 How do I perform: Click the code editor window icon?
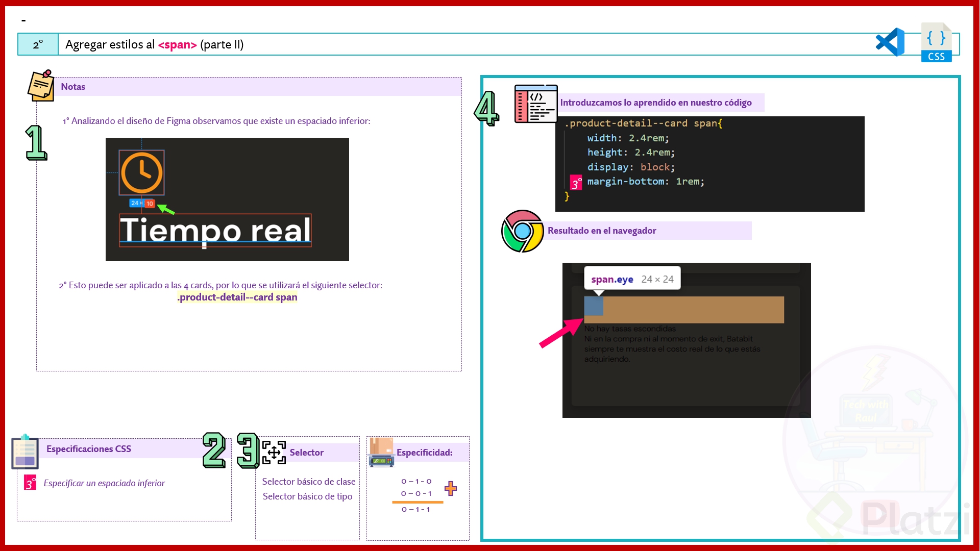pos(535,104)
